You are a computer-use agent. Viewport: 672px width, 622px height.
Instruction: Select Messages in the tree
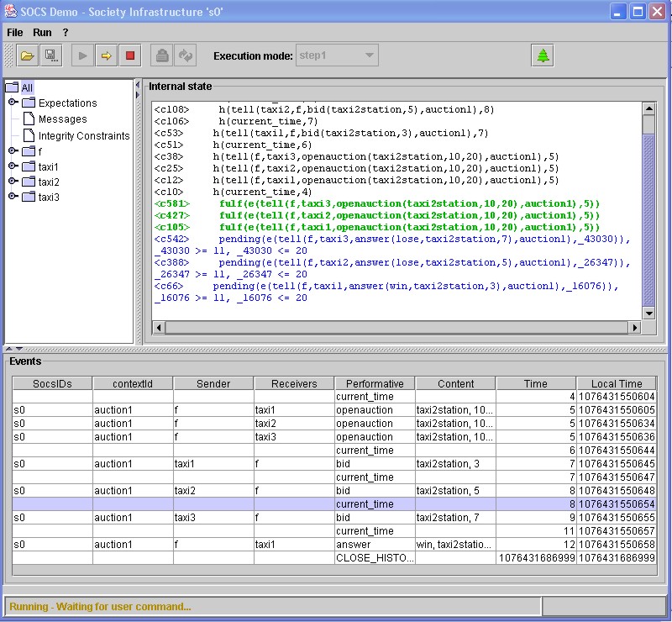(62, 119)
